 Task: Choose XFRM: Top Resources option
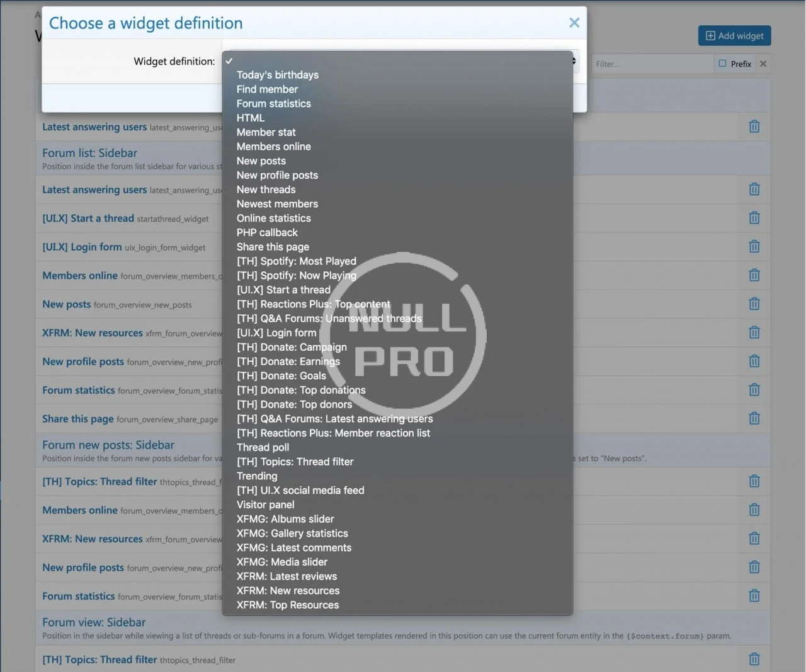[x=287, y=605]
